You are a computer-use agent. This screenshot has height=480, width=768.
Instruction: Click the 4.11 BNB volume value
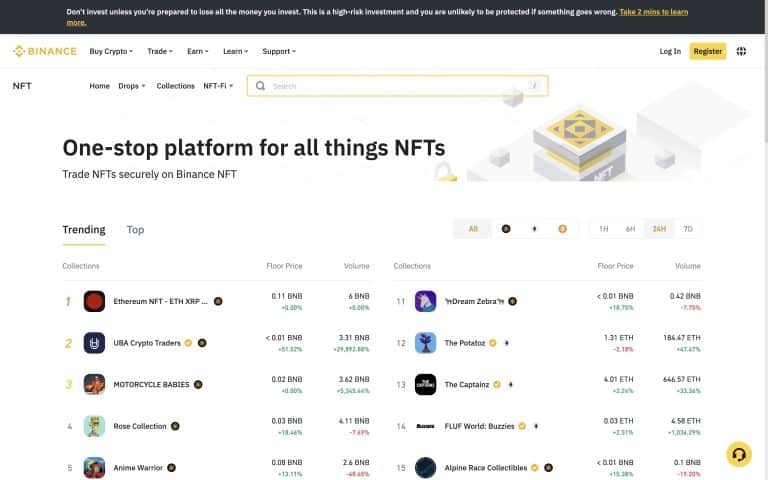click(x=354, y=421)
